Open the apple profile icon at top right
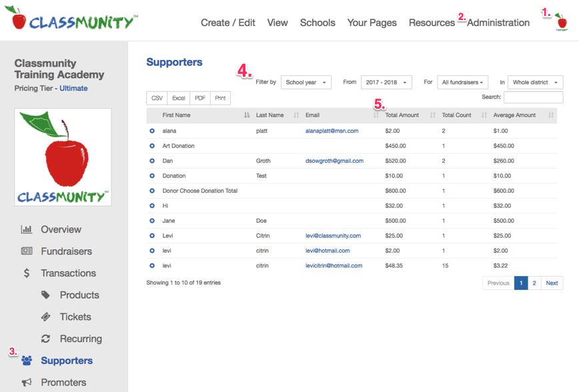Image resolution: width=579 pixels, height=392 pixels. pos(562,22)
